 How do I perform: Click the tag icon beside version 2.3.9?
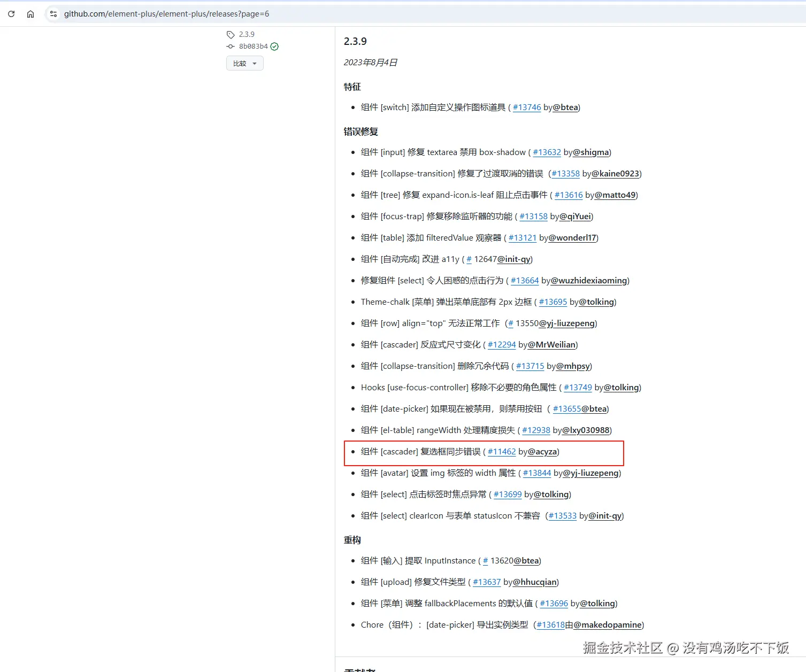point(231,34)
